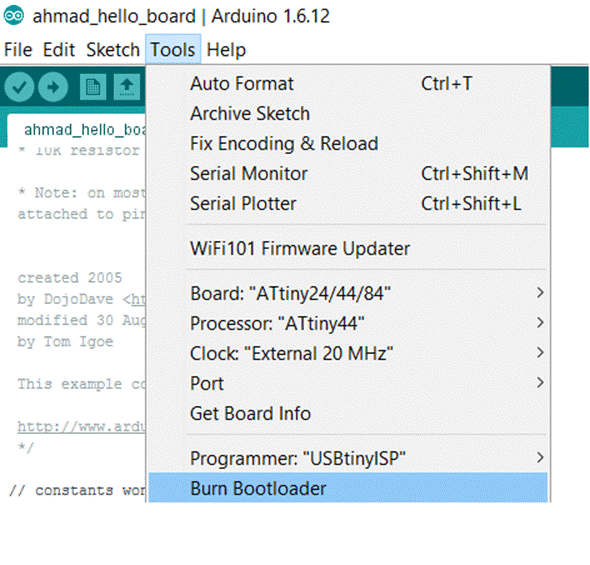Click the Open sketch toolbar icon

coord(127,87)
